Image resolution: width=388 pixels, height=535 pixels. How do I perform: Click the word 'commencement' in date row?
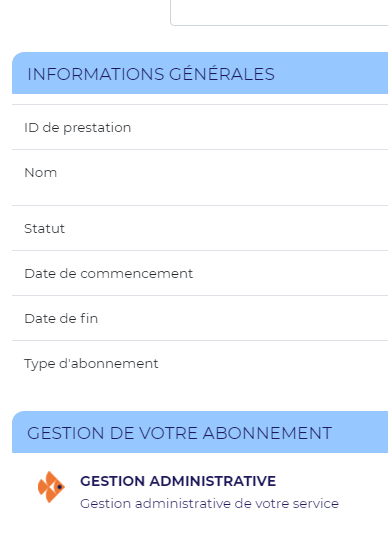click(136, 274)
